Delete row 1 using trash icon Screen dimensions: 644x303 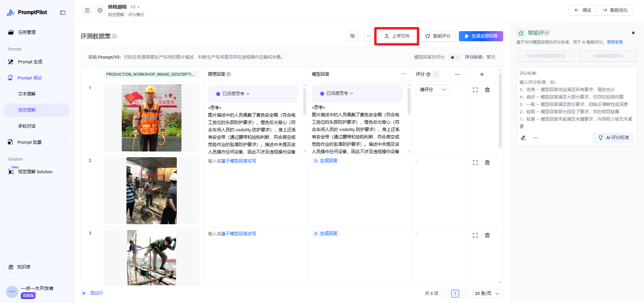487,90
